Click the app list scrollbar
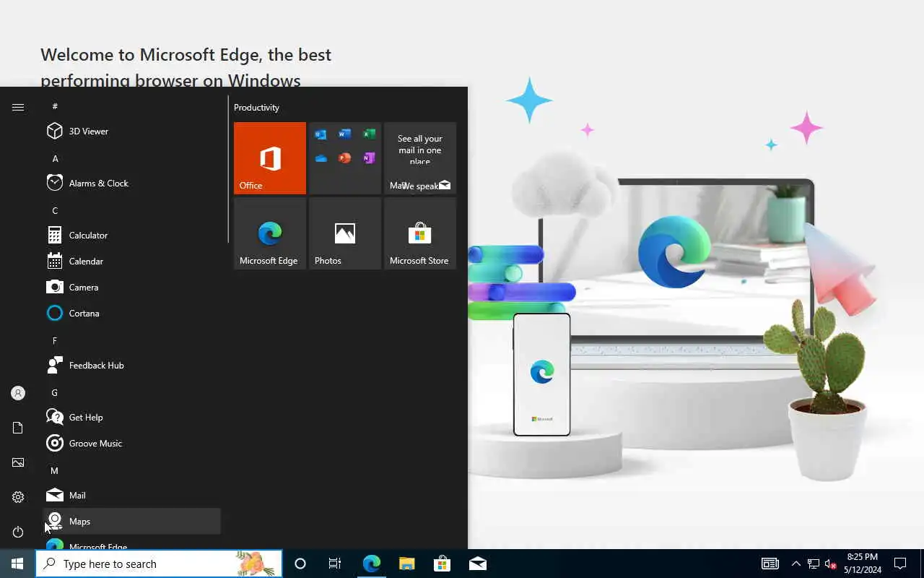 click(228, 169)
